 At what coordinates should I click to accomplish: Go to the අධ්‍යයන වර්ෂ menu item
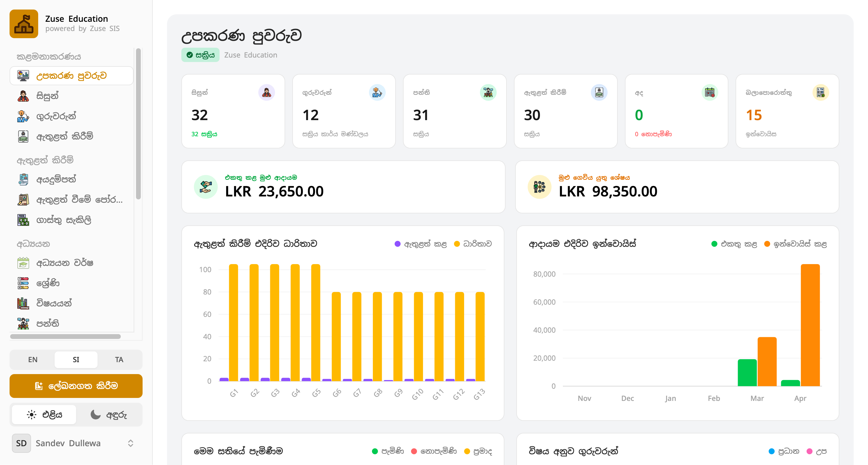[x=71, y=263]
